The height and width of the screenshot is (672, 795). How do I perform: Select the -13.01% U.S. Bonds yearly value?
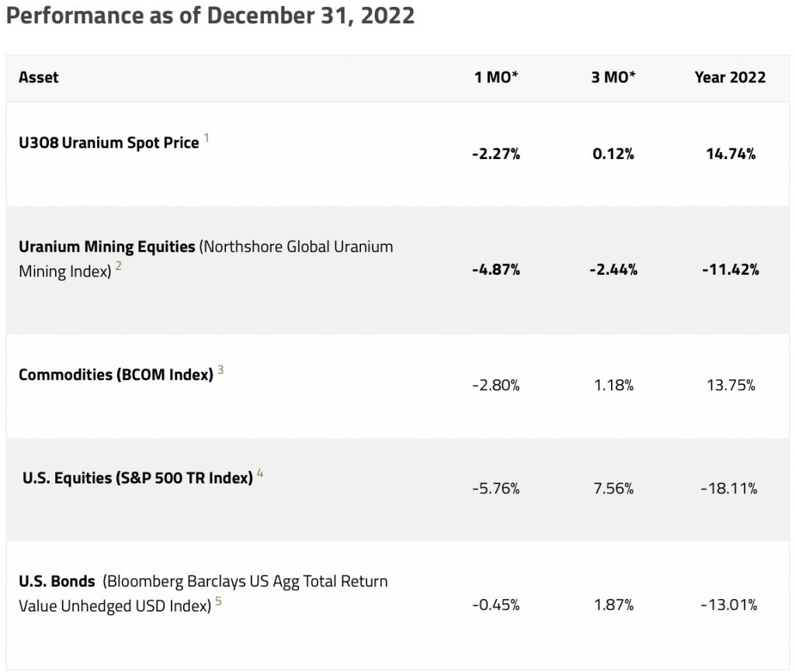click(x=730, y=605)
